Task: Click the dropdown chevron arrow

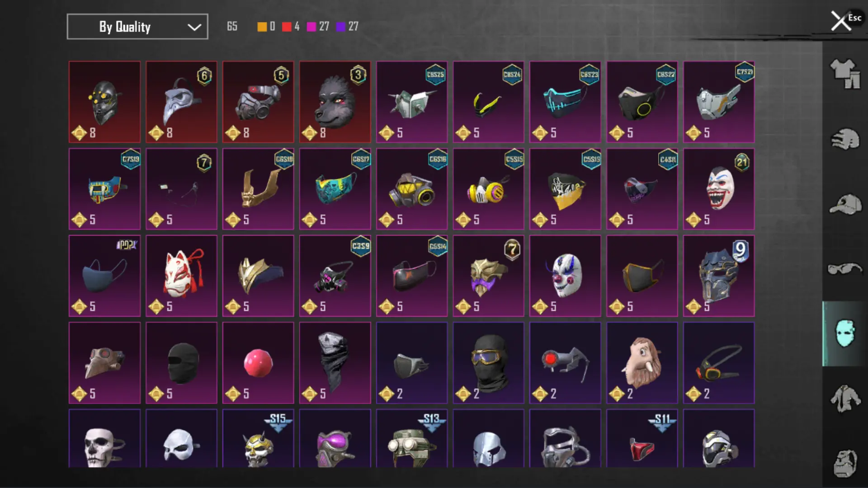Action: pos(194,27)
